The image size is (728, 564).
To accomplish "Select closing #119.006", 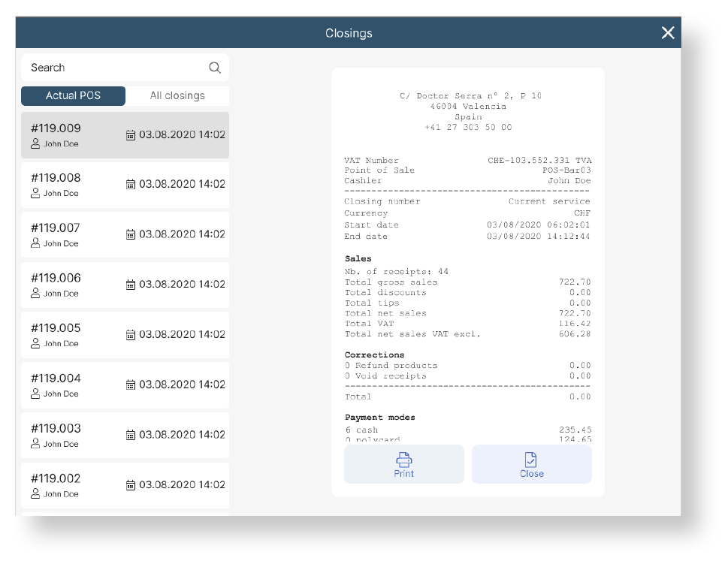I will (125, 285).
